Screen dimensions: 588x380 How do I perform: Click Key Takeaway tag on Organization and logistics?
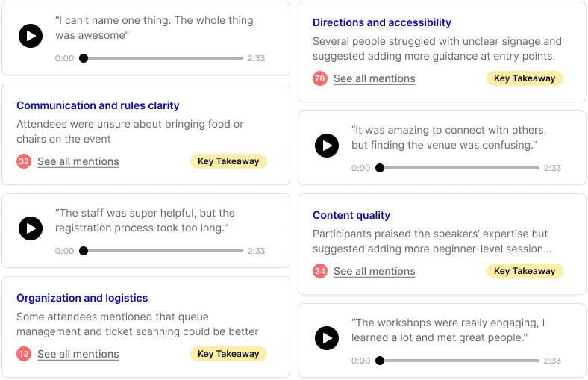pos(228,354)
